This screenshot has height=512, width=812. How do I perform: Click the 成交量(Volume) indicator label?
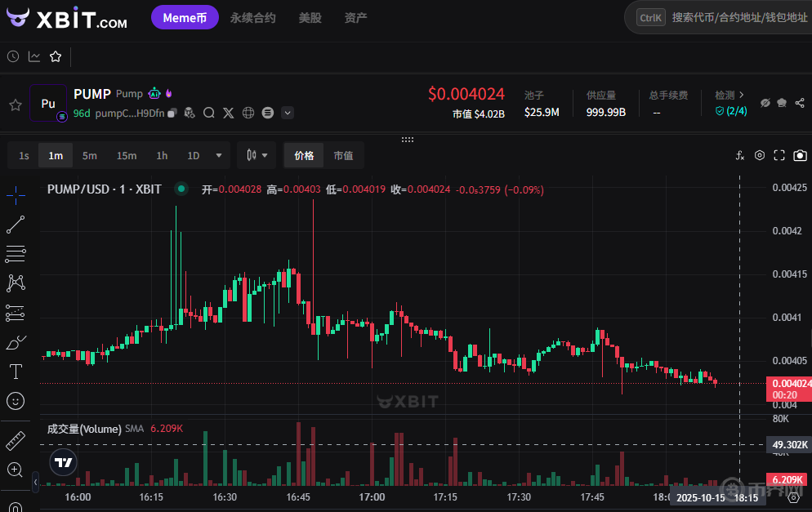coord(84,429)
